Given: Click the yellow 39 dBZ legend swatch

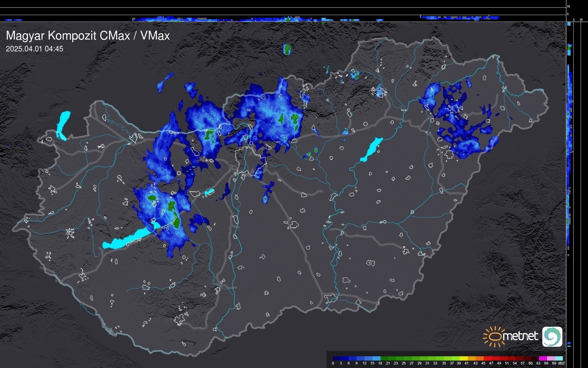Looking at the screenshot, I should (463, 358).
